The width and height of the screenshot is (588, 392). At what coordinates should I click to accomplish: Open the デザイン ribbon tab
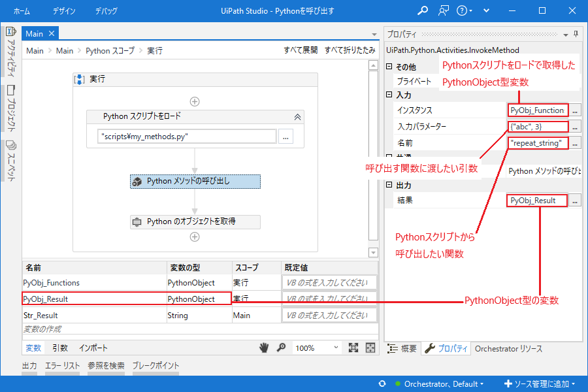click(64, 11)
